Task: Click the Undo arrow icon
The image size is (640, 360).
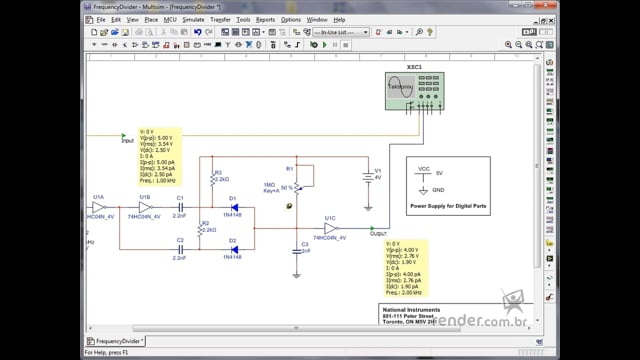Action: tap(198, 32)
